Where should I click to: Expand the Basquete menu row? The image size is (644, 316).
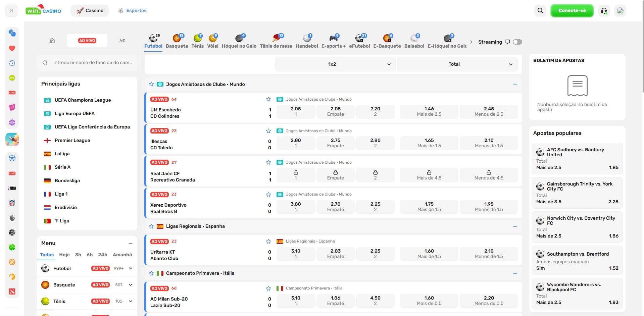(x=131, y=285)
